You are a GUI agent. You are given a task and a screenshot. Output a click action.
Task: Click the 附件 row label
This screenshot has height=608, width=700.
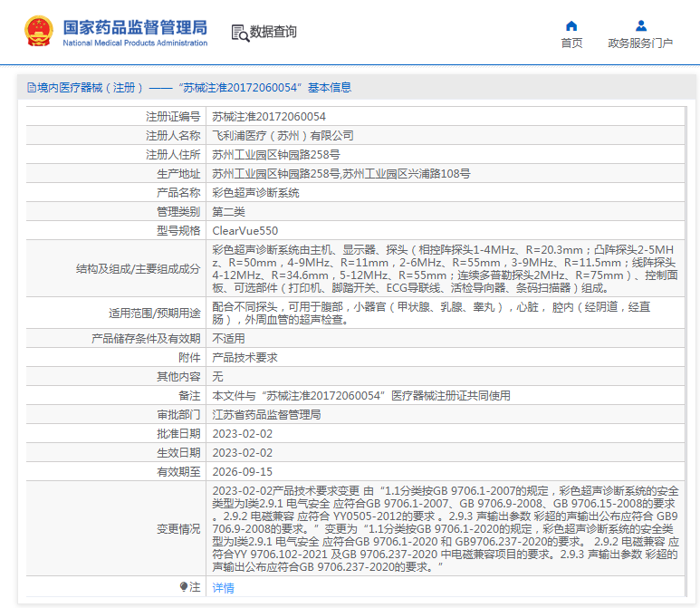(190, 357)
